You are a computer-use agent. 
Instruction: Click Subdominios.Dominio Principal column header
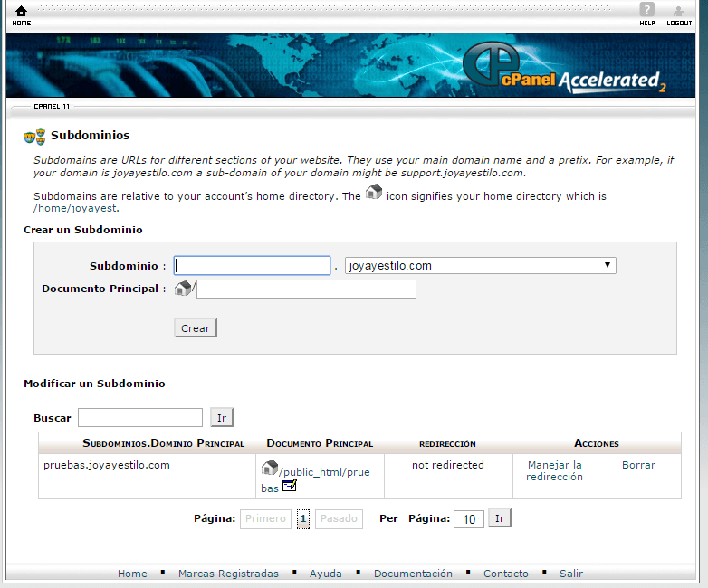click(164, 443)
